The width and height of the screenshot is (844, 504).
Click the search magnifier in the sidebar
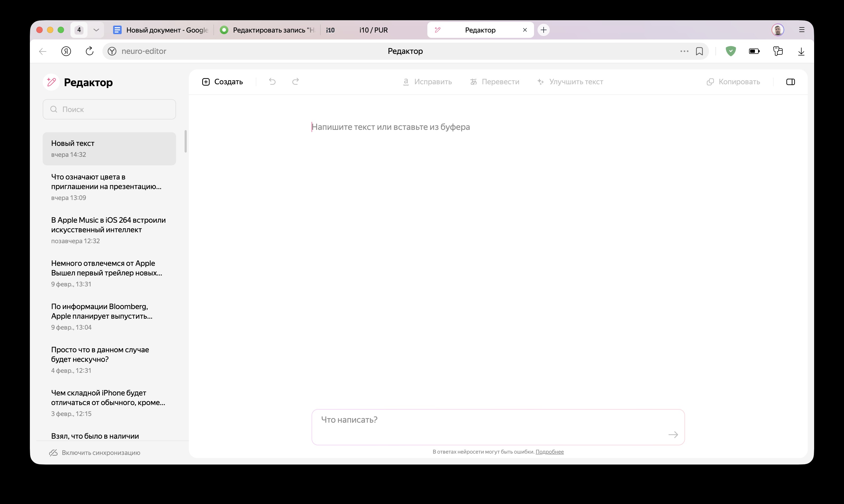coord(54,109)
